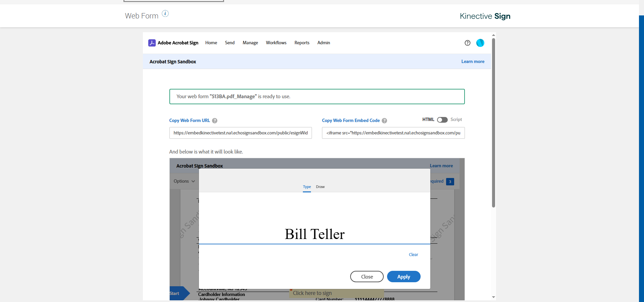Click the Web Form info icon
The image size is (644, 302).
[165, 13]
